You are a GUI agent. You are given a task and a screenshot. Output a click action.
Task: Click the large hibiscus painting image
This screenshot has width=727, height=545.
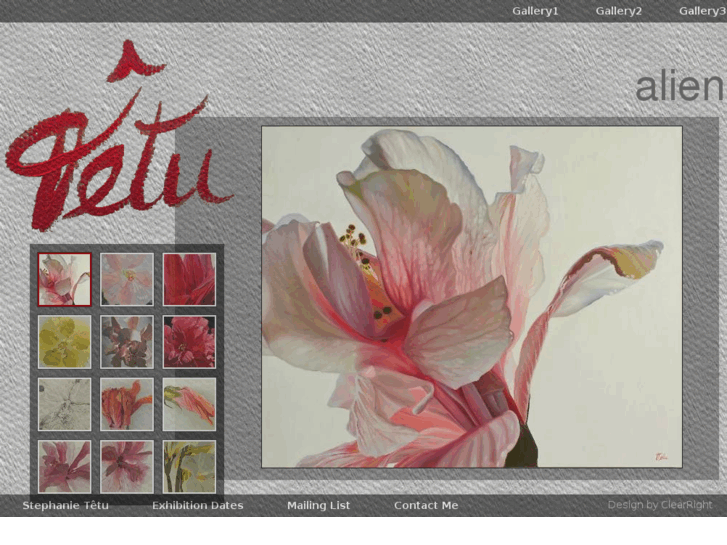tap(472, 297)
